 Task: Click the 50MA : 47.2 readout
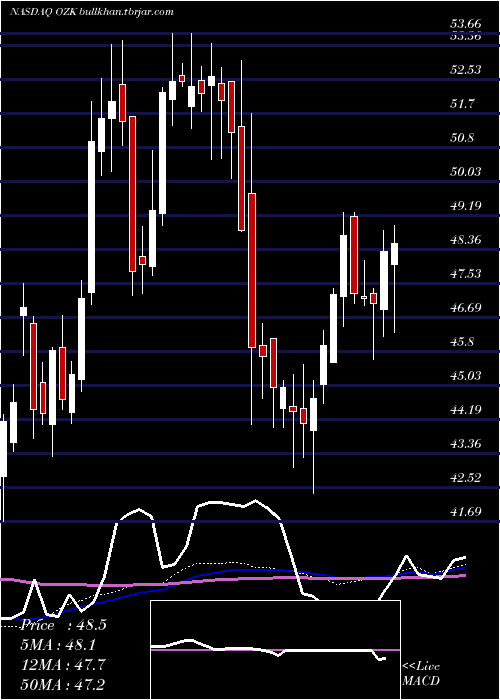(64, 684)
